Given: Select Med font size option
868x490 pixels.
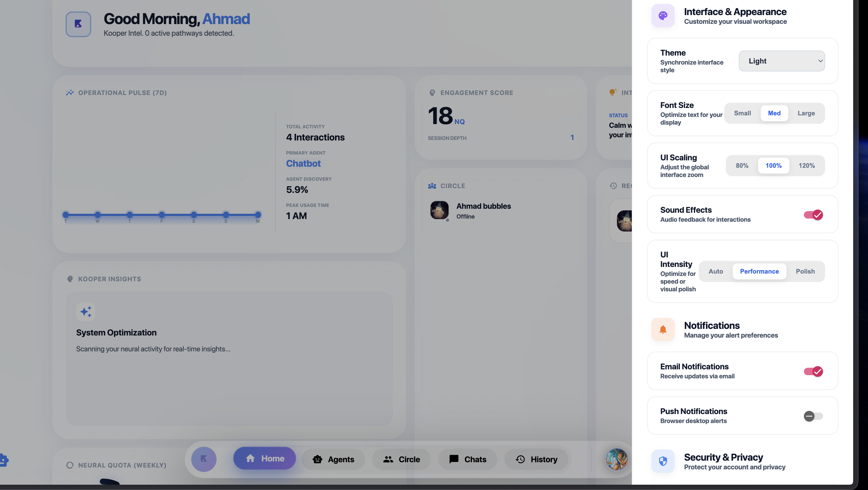Looking at the screenshot, I should pyautogui.click(x=774, y=113).
